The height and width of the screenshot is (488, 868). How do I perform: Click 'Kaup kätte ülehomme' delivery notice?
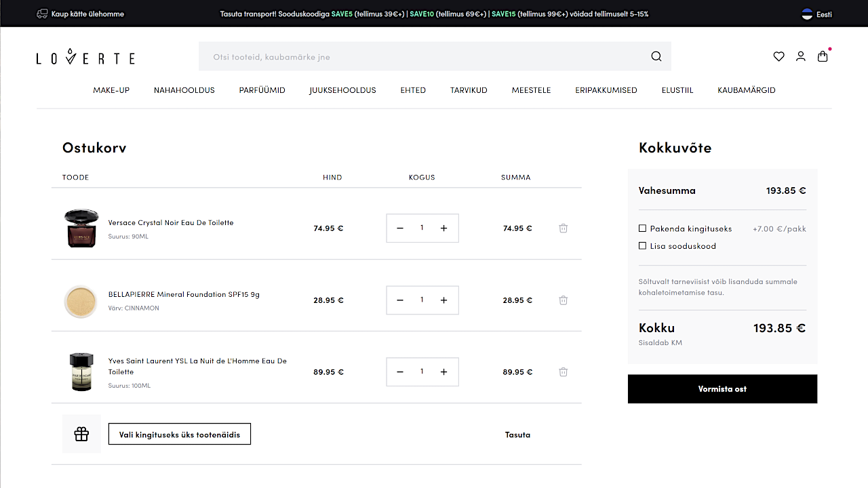point(87,14)
